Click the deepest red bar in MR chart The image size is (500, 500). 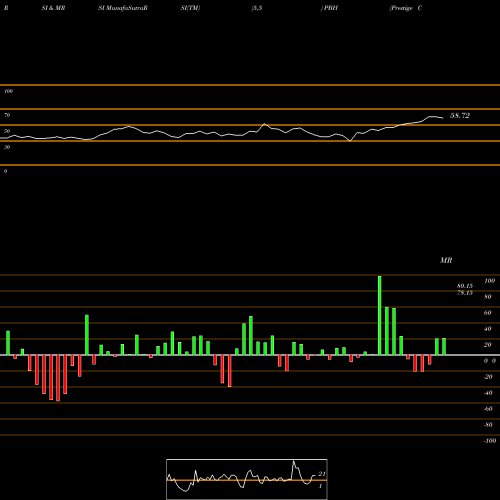58,378
